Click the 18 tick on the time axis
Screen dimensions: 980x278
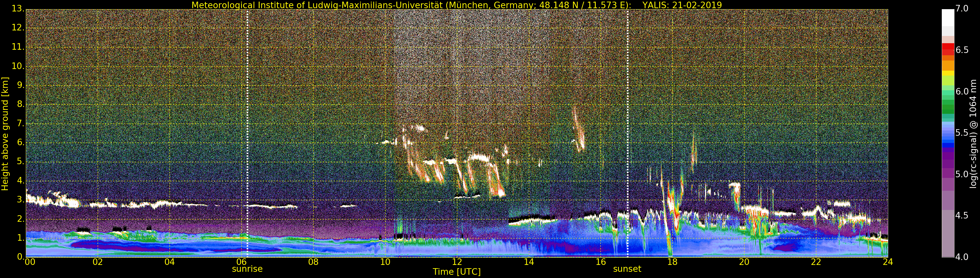pos(672,262)
